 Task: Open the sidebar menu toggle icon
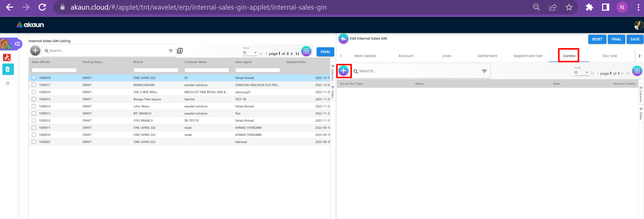pyautogui.click(x=17, y=44)
